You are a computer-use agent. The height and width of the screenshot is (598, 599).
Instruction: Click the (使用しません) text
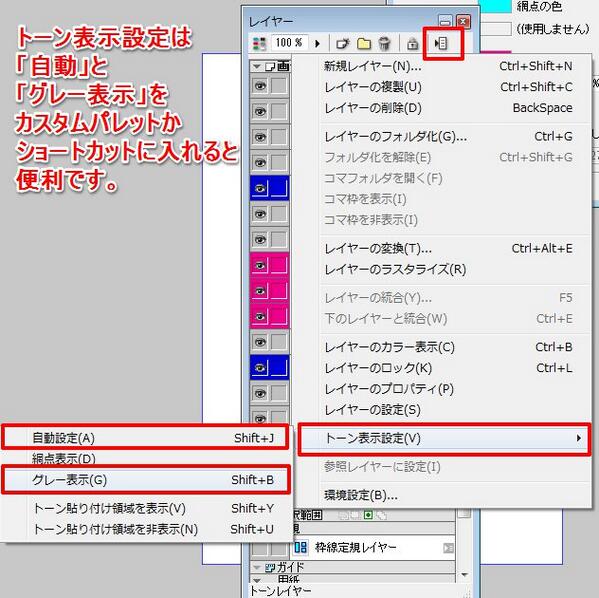pyautogui.click(x=553, y=29)
